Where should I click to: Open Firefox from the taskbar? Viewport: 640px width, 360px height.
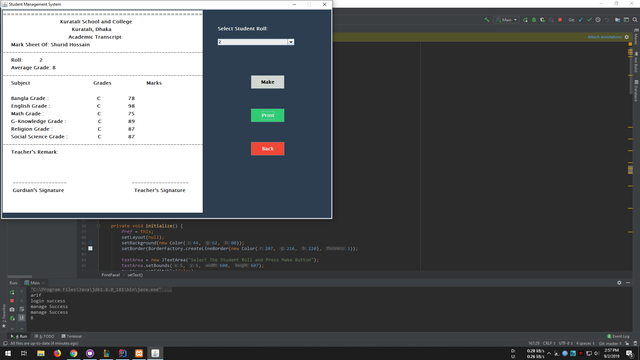[57, 353]
